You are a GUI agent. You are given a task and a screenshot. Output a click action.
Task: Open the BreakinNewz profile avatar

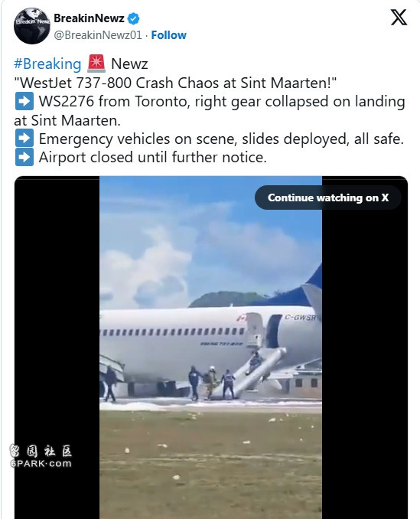[31, 26]
